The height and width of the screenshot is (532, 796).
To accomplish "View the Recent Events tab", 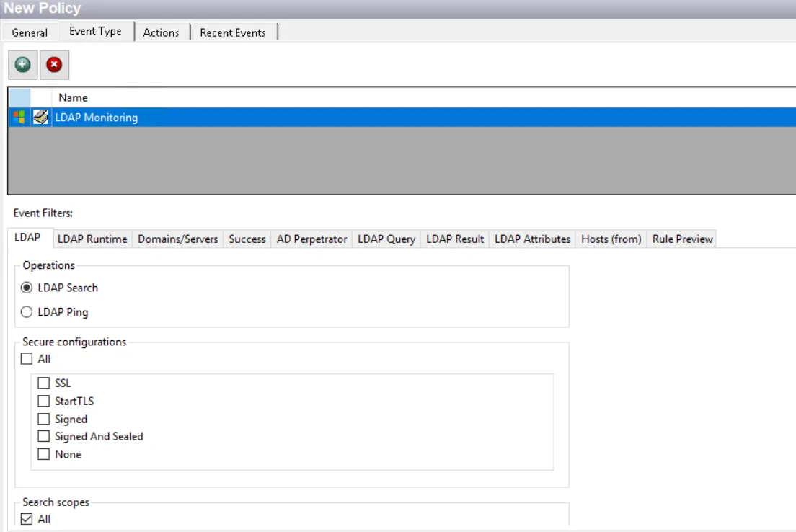I will tap(233, 32).
